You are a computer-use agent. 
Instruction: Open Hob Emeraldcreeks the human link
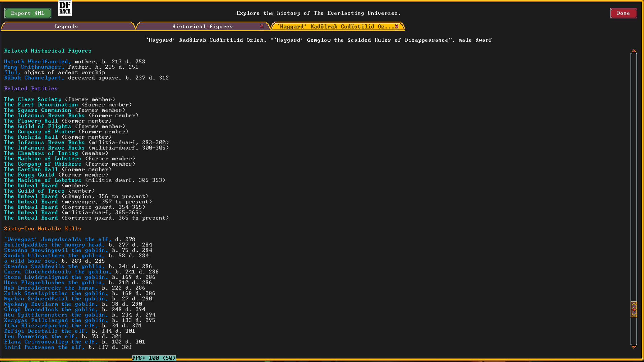click(x=51, y=288)
